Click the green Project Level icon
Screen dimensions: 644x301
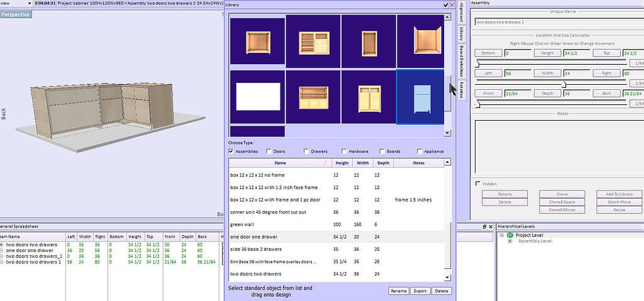pyautogui.click(x=510, y=235)
